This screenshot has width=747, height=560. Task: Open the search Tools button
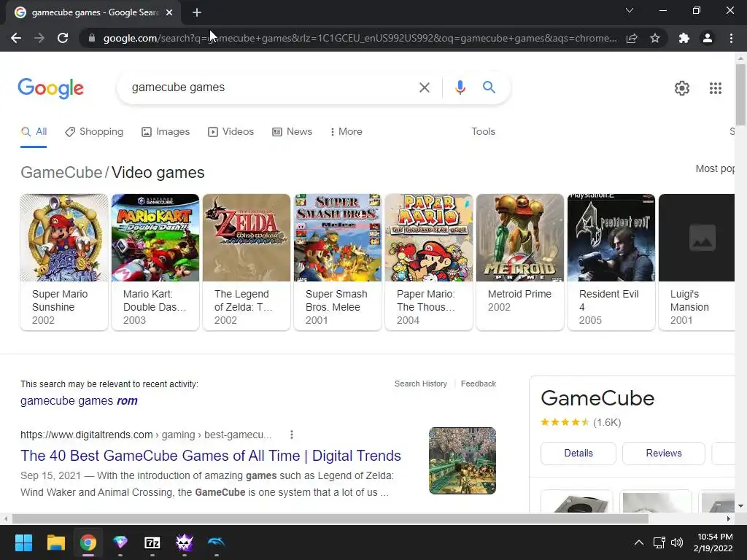coord(483,132)
